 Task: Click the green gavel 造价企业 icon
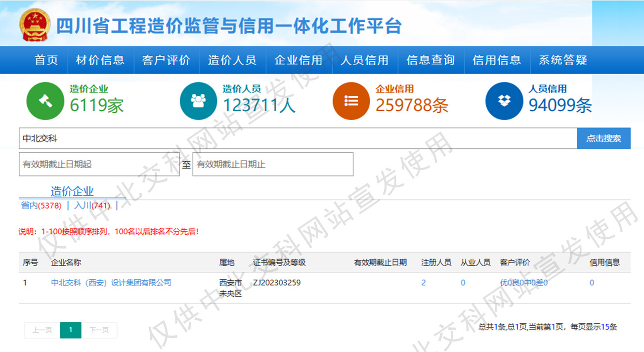point(45,101)
